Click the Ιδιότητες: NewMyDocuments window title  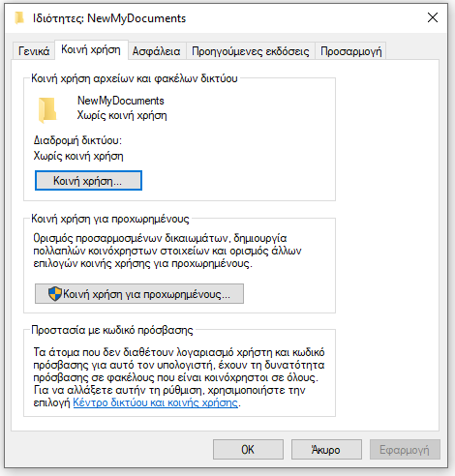[x=109, y=18]
